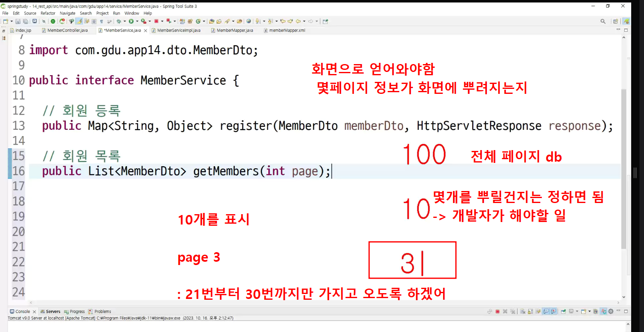Click the Open Perspective icon
The height and width of the screenshot is (332, 644).
(x=615, y=21)
